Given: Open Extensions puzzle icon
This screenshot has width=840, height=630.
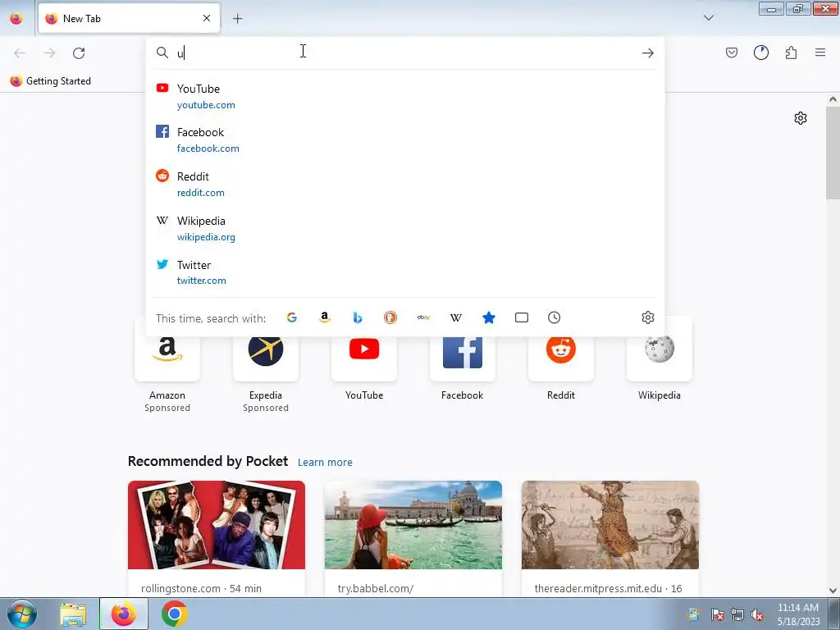Looking at the screenshot, I should (x=791, y=52).
